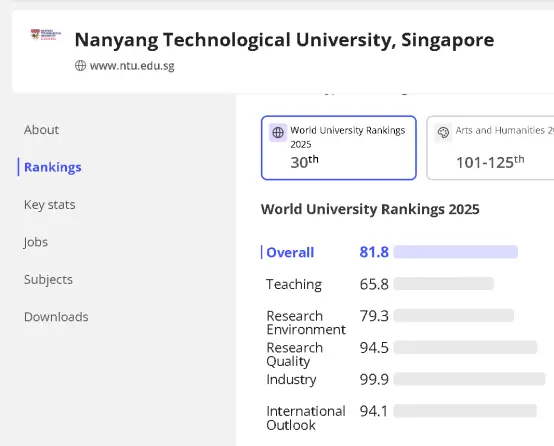This screenshot has width=554, height=446.
Task: Click the Overall 81.8 progress bar
Action: pos(455,252)
